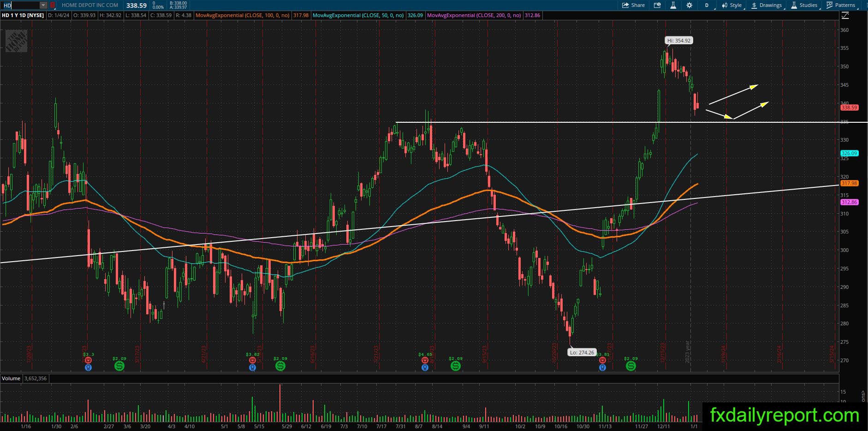868x431 pixels.
Task: Click the red 338.59 price axis bubble
Action: pos(849,108)
